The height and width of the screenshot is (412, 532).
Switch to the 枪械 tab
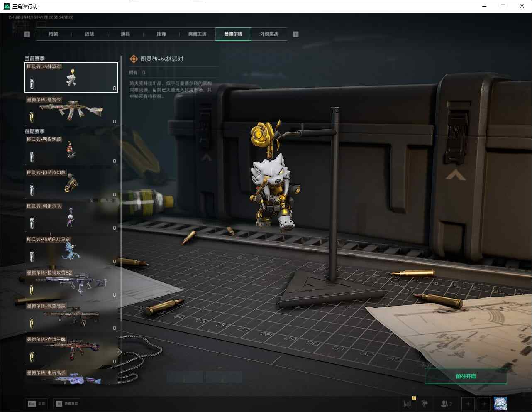pyautogui.click(x=54, y=34)
